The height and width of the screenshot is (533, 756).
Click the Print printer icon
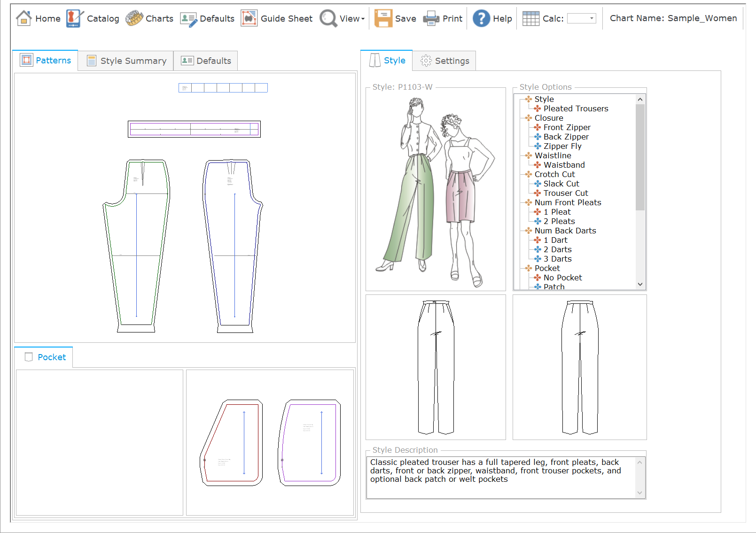[x=431, y=18]
